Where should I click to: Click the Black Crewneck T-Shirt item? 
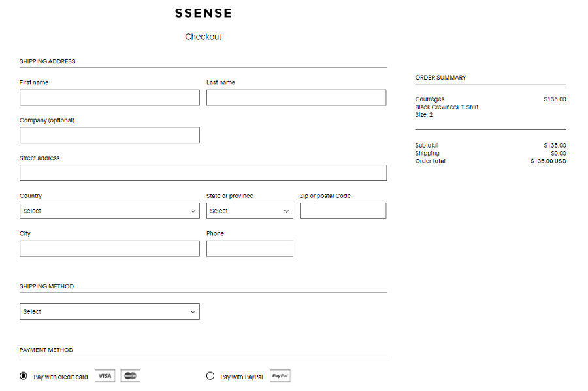tap(447, 107)
